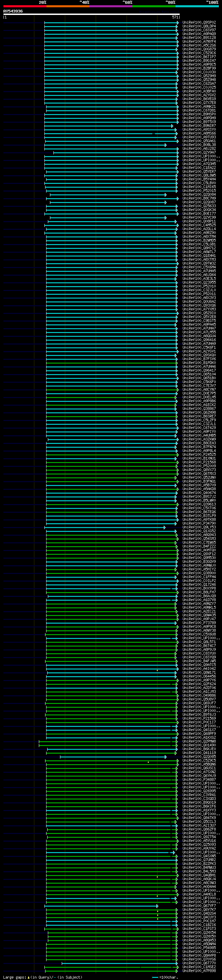Open hit UniRef100_A8CYN7
The height and width of the screenshot is (980, 222).
[x=199, y=389]
